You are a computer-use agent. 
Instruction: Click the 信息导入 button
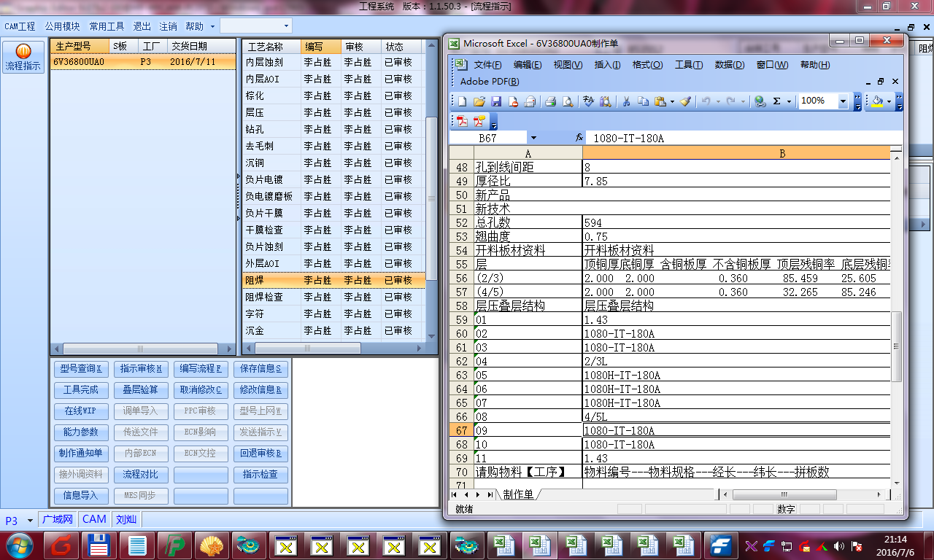tap(81, 495)
